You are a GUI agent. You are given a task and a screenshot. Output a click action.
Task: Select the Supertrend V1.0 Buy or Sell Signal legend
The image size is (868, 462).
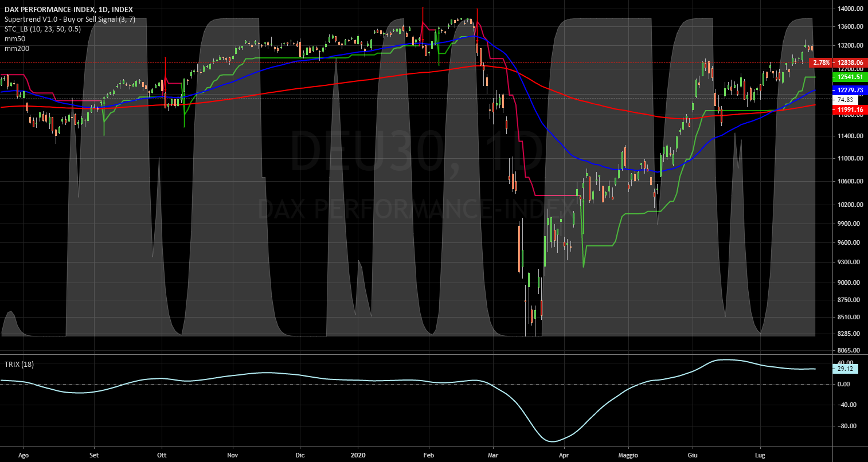(70, 19)
